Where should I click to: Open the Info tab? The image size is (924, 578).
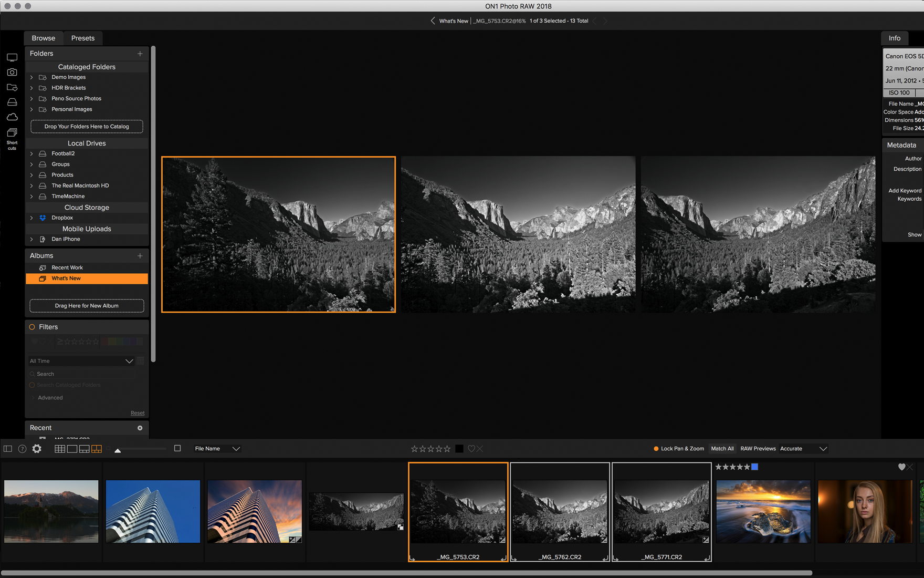894,38
